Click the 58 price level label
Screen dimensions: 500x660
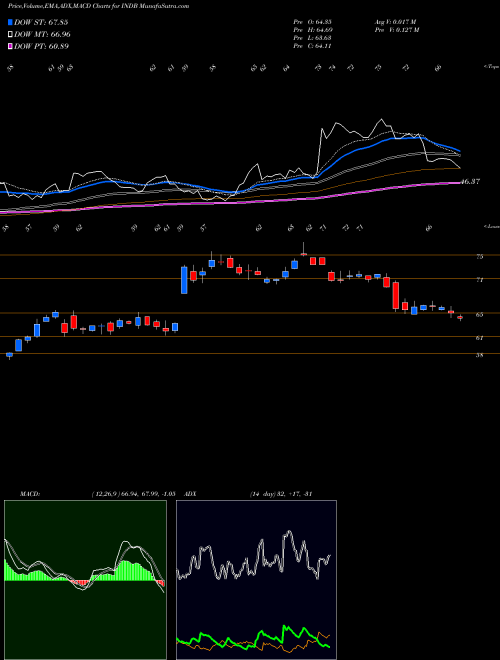click(480, 355)
